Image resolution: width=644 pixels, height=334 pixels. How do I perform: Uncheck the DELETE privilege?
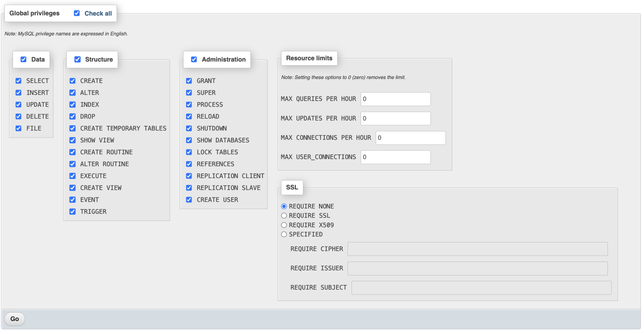click(18, 116)
